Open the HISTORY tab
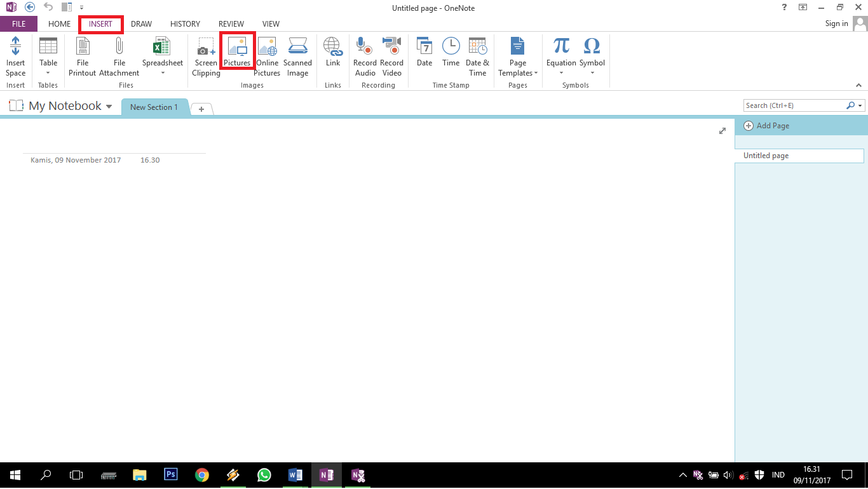Screen dimensions: 868x489 point(185,24)
